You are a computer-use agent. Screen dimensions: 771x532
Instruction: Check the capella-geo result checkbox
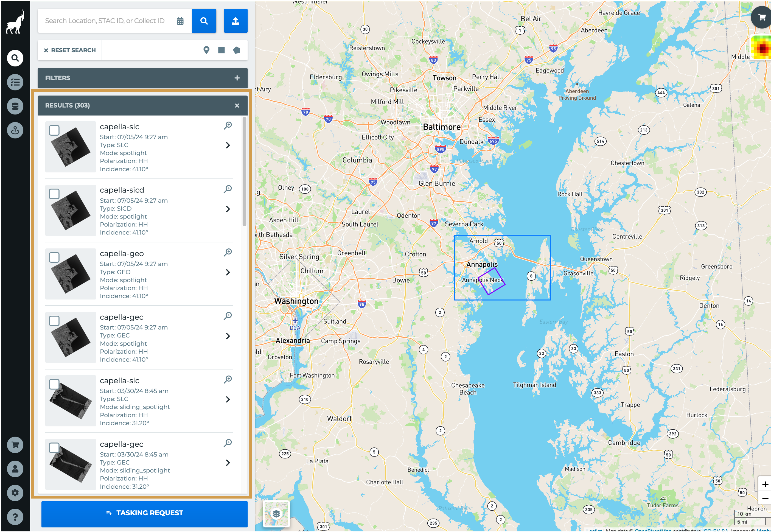[54, 258]
